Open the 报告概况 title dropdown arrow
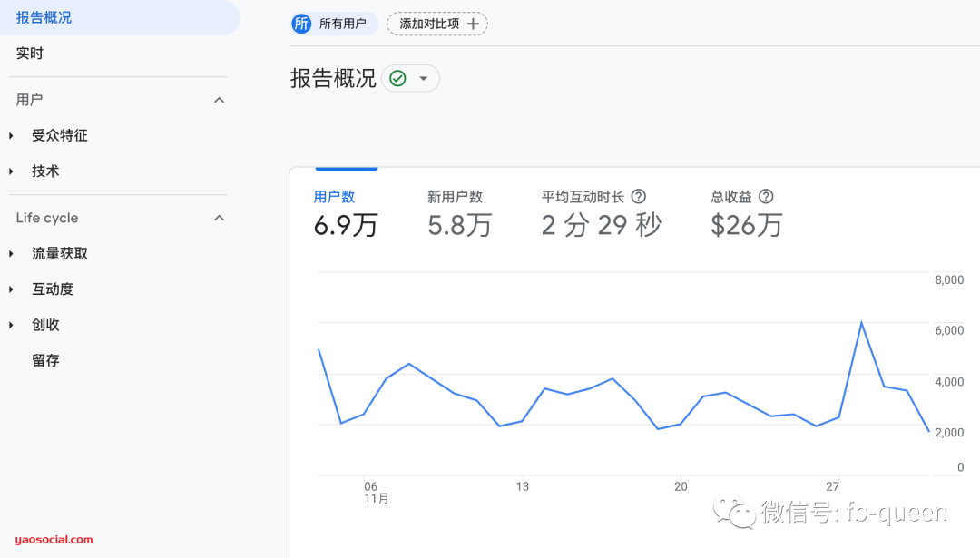Viewport: 980px width, 558px height. pyautogui.click(x=423, y=78)
